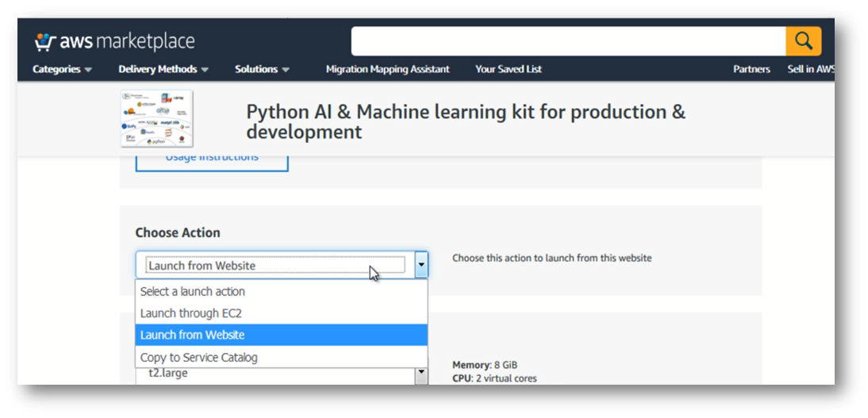This screenshot has width=868, height=418.
Task: Click the product logo thumbnail
Action: pyautogui.click(x=156, y=118)
